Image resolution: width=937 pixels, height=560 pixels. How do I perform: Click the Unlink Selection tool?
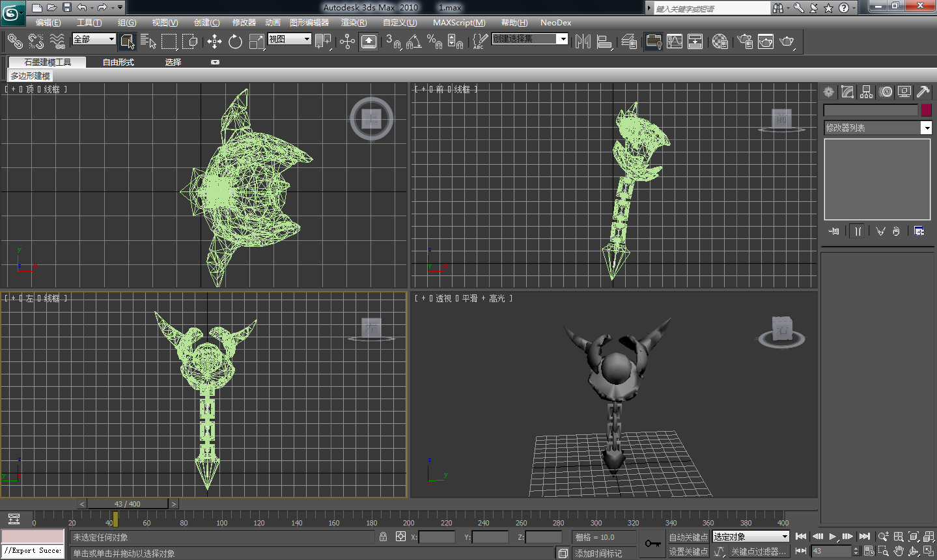(x=36, y=41)
